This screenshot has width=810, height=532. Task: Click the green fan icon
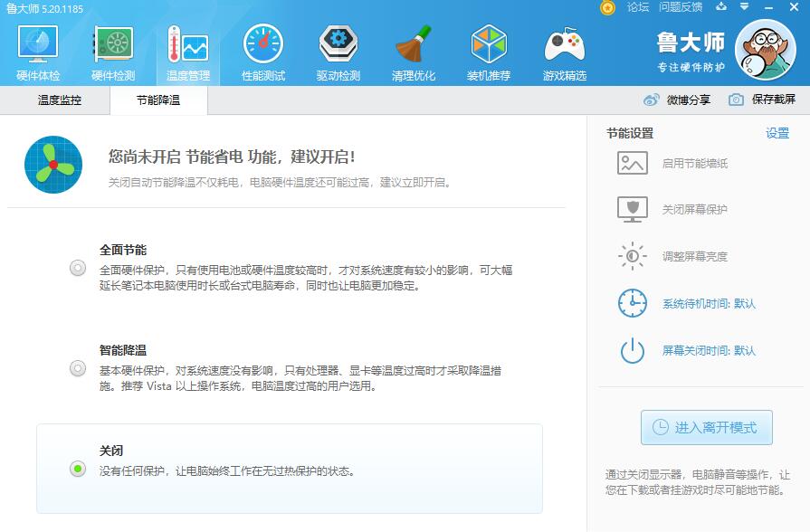pos(53,165)
